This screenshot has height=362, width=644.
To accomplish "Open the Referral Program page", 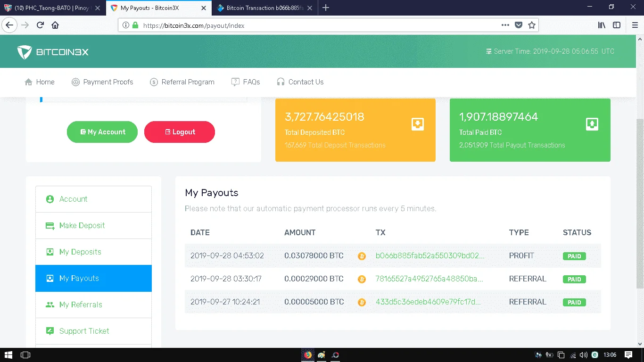I will (182, 82).
